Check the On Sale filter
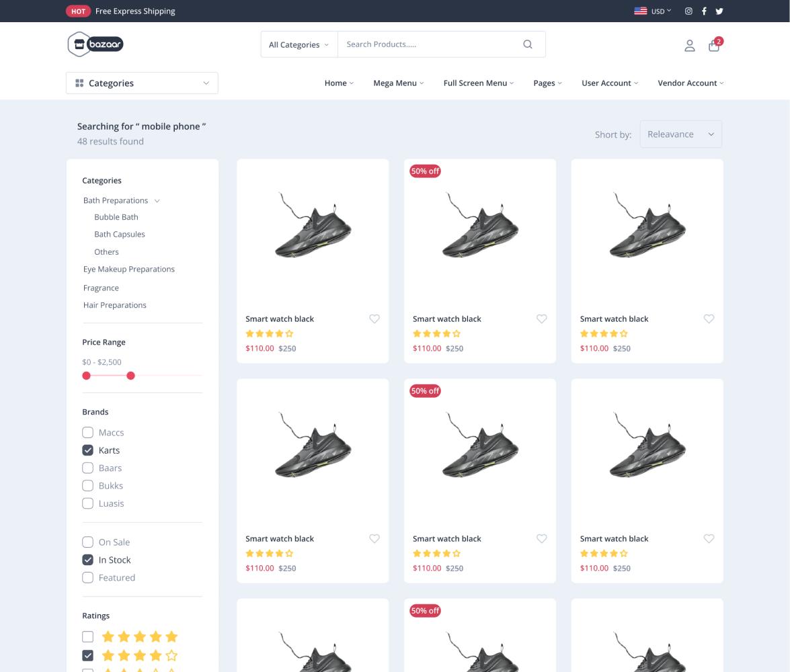Viewport: 790px width, 672px height. 87,542
